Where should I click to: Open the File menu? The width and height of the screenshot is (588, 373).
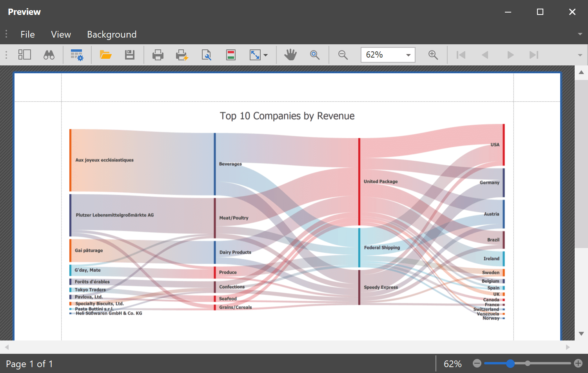[27, 34]
